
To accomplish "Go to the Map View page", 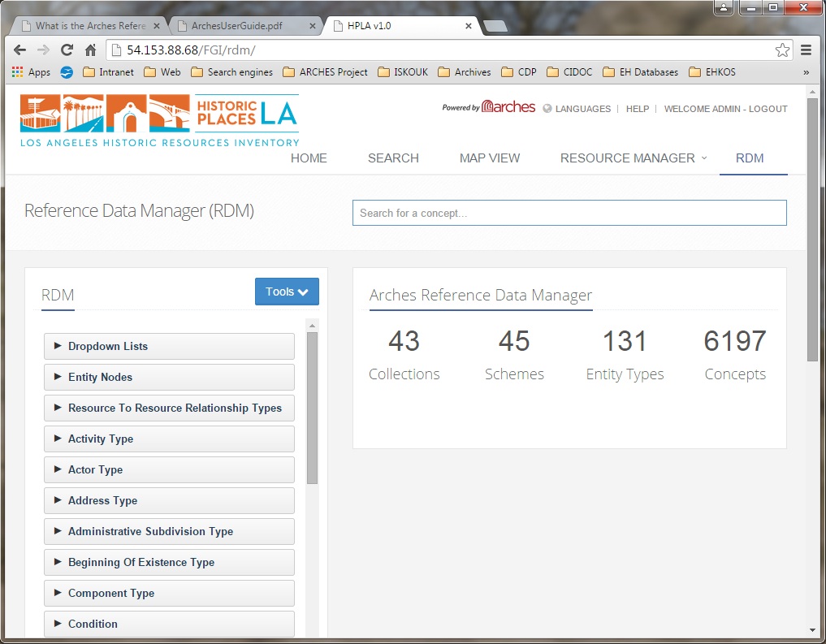I will coord(489,158).
